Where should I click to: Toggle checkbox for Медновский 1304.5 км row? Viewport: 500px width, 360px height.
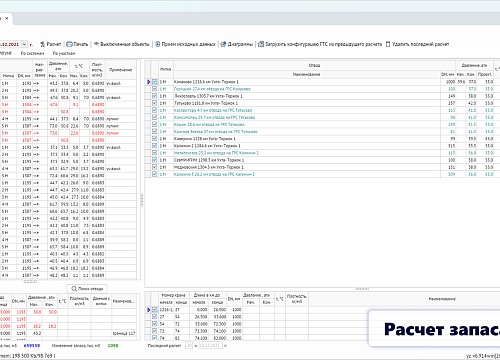[x=155, y=167]
